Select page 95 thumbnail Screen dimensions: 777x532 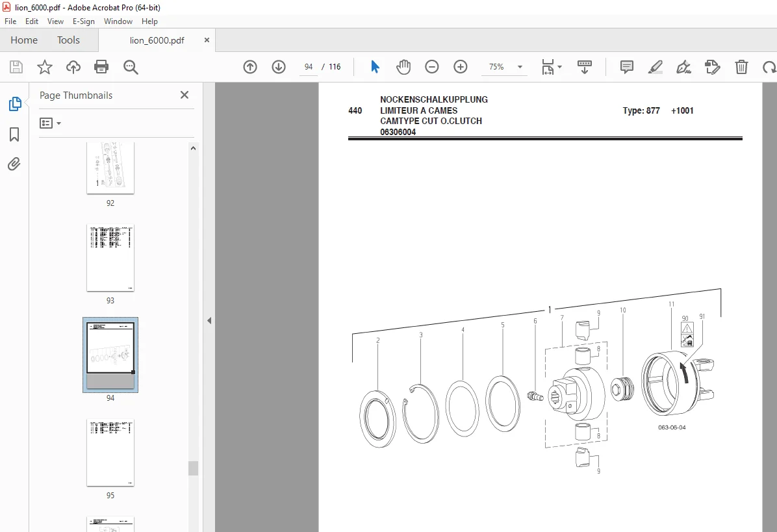pyautogui.click(x=110, y=453)
